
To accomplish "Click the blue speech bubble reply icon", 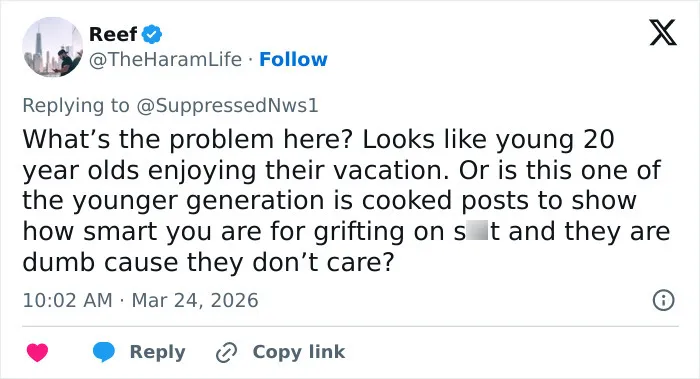I will pyautogui.click(x=104, y=352).
